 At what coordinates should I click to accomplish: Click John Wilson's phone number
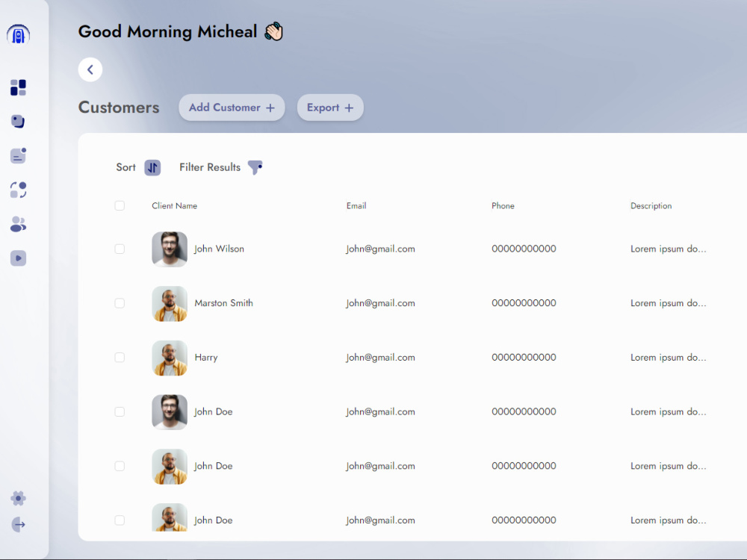(524, 249)
